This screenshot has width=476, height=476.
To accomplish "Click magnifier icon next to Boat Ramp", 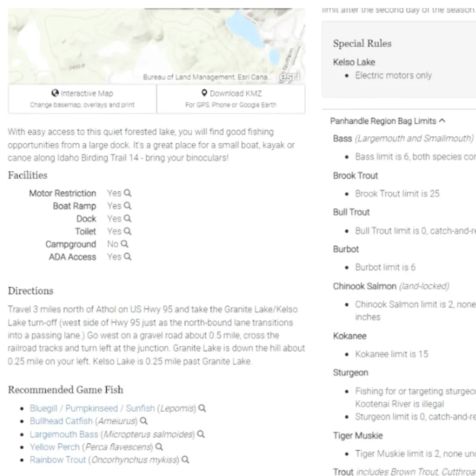I will pos(128,206).
